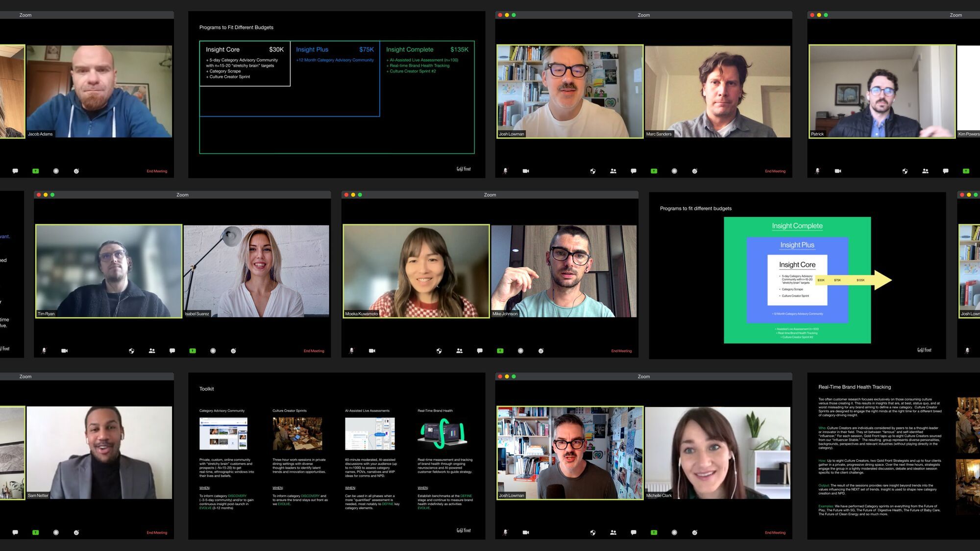980x551 pixels.
Task: Toggle microphone in Moeka Kuwamoto's Zoom window
Action: point(351,351)
